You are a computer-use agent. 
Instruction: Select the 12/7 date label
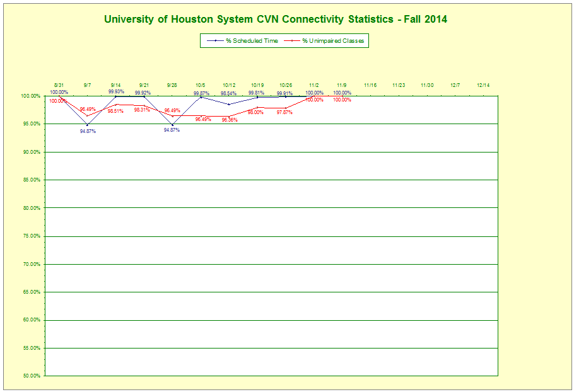455,85
